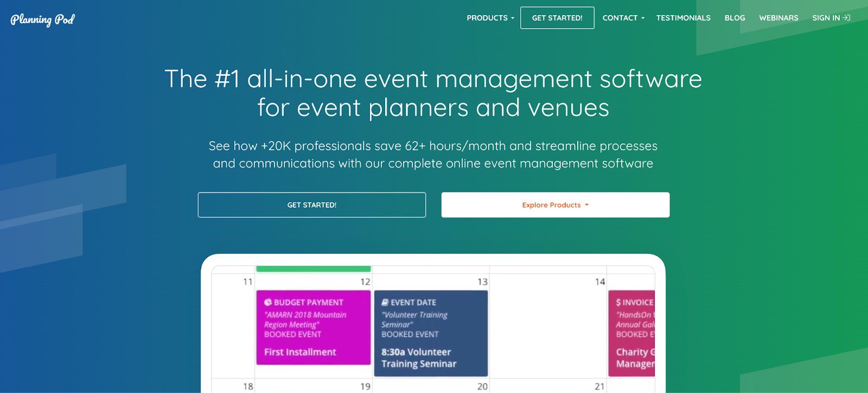
Task: Expand the CONTACT dropdown in navigation
Action: point(623,18)
